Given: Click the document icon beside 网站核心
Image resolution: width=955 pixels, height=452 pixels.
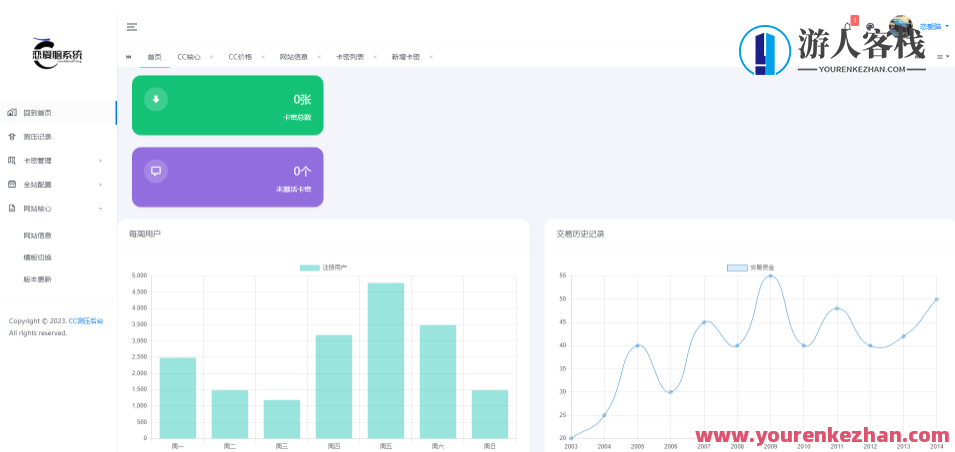Looking at the screenshot, I should (12, 208).
